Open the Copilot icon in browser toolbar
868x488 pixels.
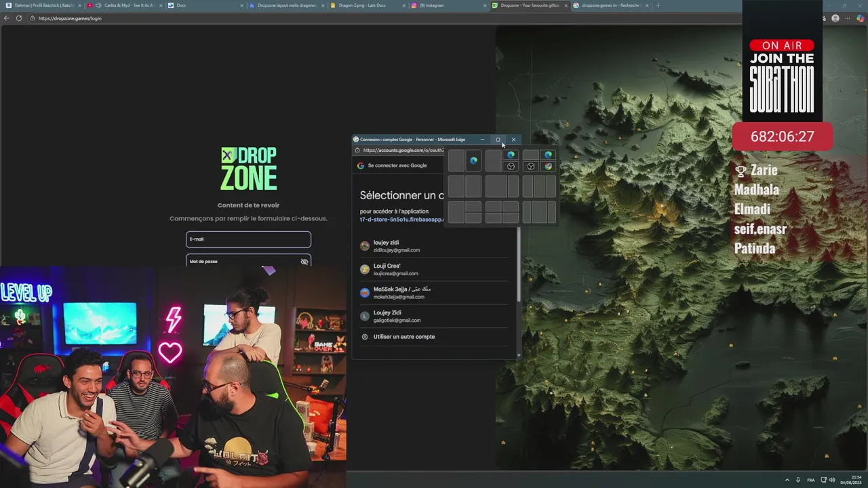861,18
